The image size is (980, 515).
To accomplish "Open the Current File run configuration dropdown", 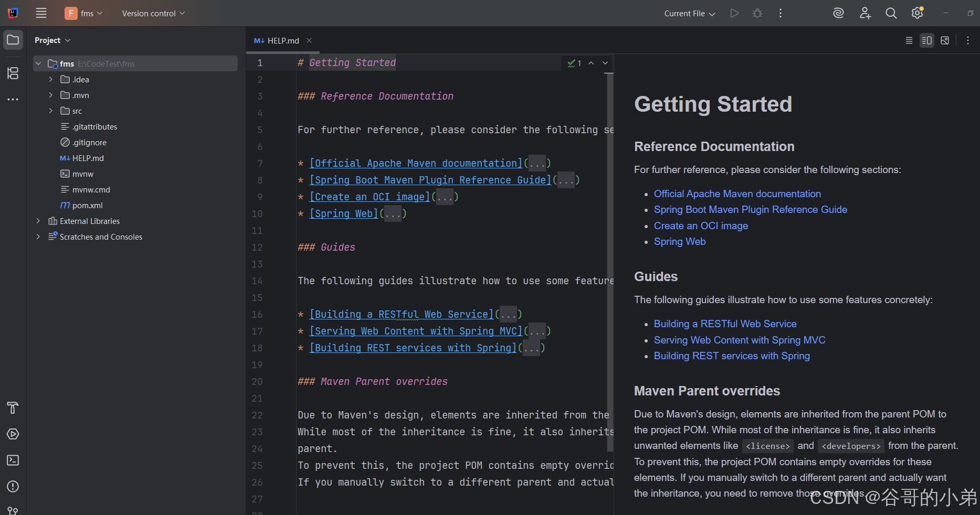I will pyautogui.click(x=689, y=14).
